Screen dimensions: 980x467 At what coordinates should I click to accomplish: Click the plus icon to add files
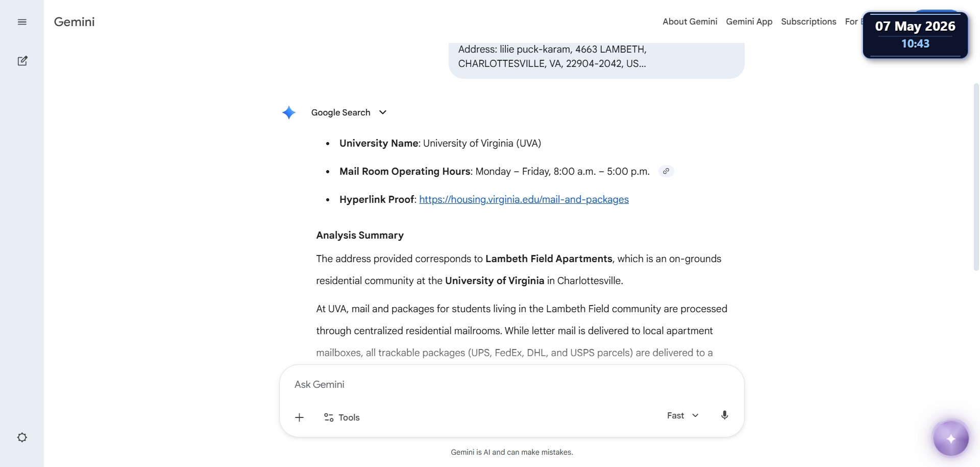click(300, 417)
